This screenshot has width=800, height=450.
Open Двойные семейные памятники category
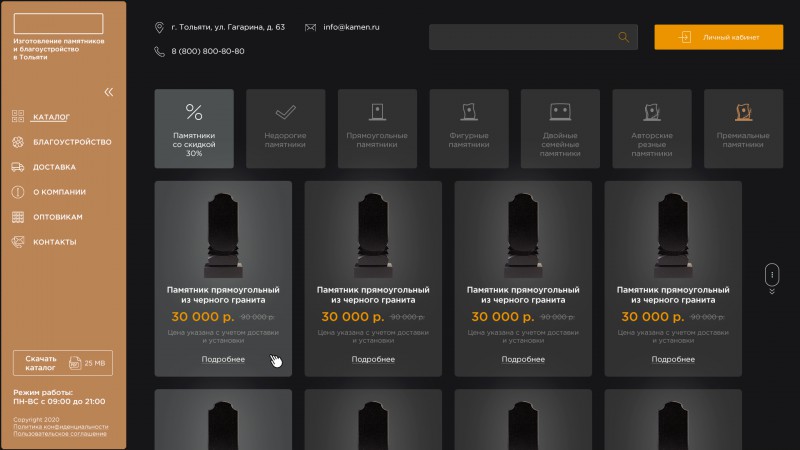click(x=560, y=129)
